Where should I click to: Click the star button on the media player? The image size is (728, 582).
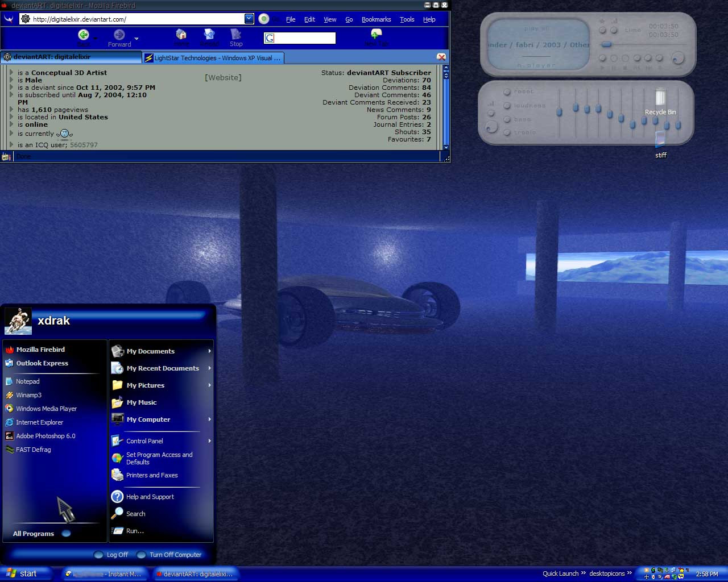(602, 30)
